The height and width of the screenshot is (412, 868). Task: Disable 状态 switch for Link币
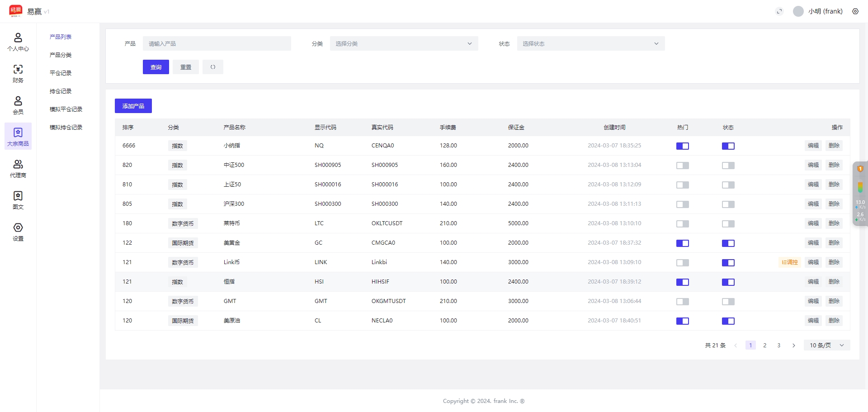728,263
